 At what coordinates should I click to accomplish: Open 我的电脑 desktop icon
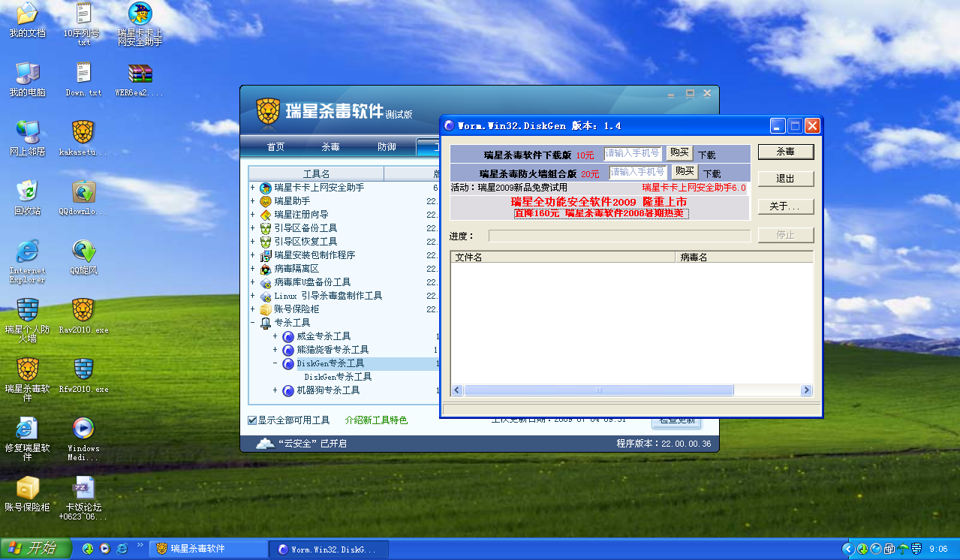click(27, 80)
